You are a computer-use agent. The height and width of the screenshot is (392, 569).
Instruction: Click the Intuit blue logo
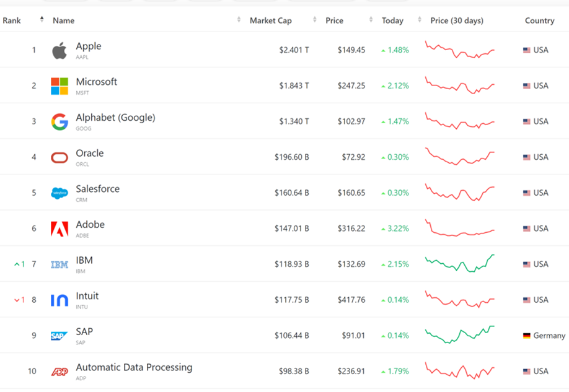[x=60, y=300]
